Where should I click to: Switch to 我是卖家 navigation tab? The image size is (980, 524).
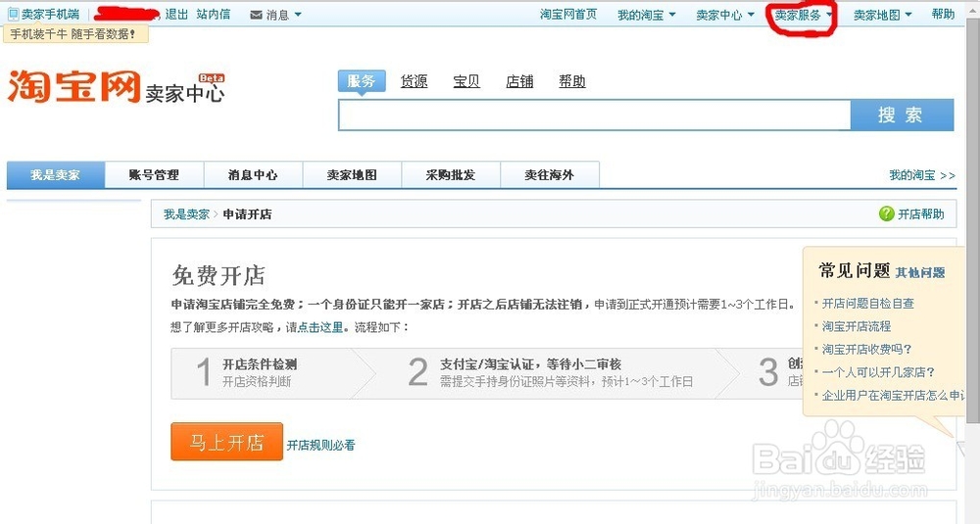tap(56, 175)
